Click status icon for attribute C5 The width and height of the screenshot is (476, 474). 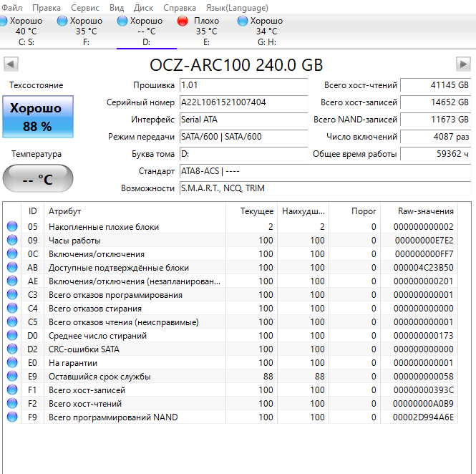pyautogui.click(x=12, y=322)
